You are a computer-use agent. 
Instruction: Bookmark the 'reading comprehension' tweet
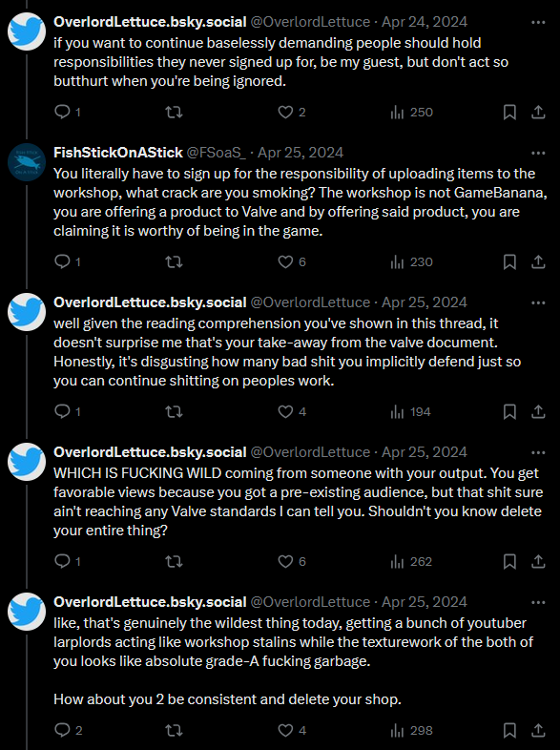[x=509, y=412]
